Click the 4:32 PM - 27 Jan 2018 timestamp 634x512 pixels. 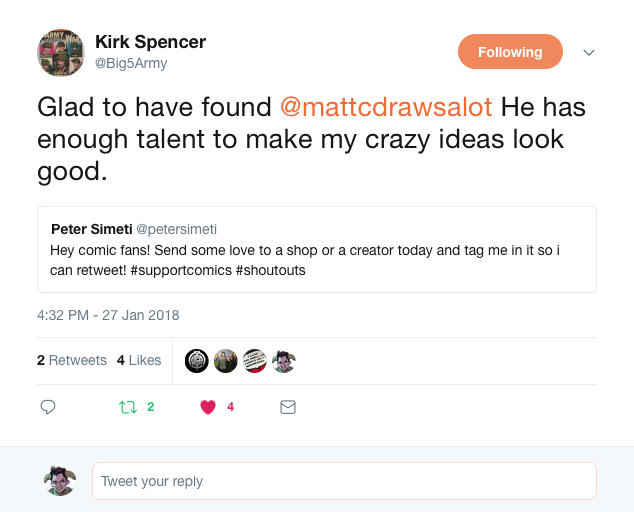point(108,315)
